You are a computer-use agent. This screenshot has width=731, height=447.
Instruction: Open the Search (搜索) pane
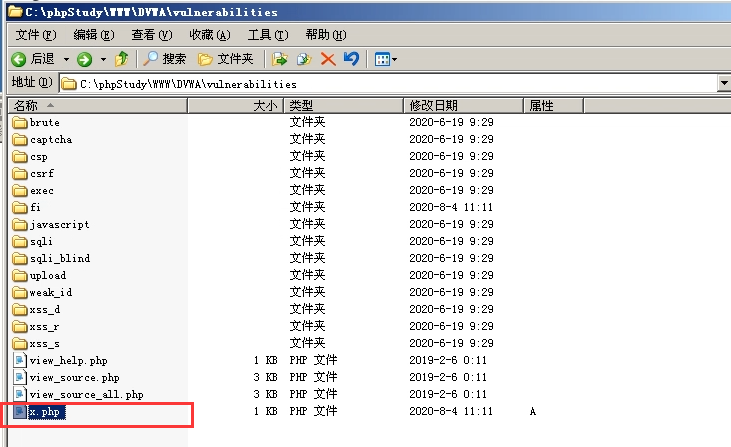tap(165, 59)
